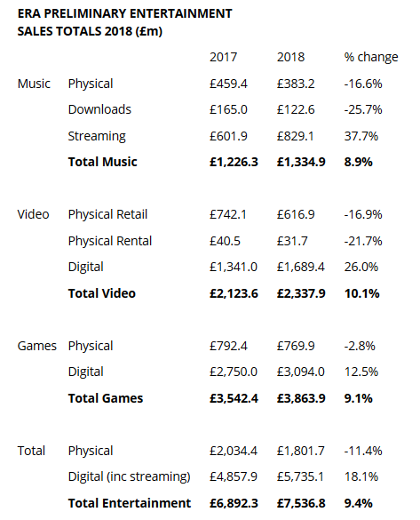
Task: Click the % change column header
Action: [371, 58]
